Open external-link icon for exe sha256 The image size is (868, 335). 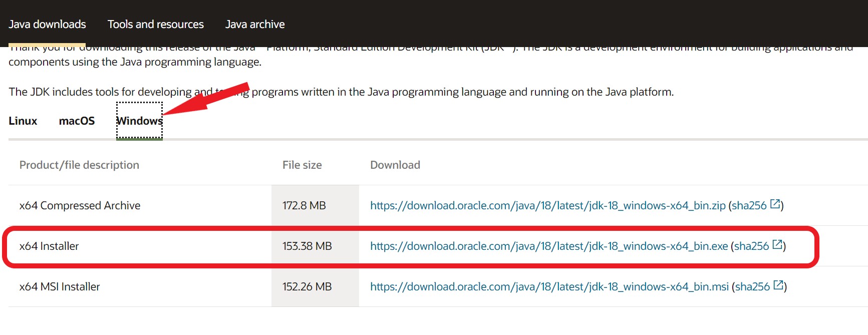(x=777, y=245)
